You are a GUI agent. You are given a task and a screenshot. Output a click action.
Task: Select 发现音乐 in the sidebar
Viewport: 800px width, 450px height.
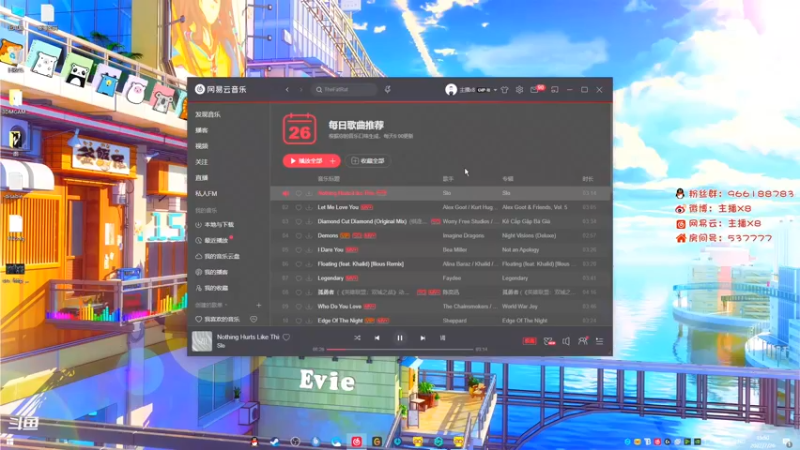click(208, 114)
